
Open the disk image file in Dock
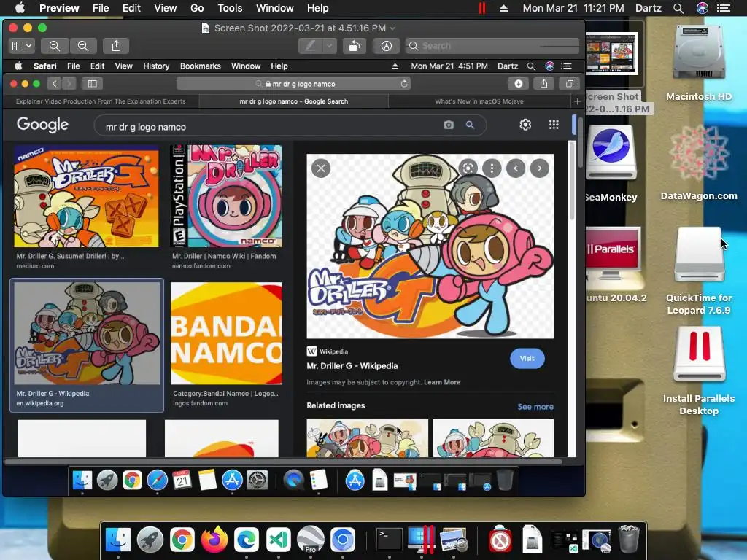point(532,540)
